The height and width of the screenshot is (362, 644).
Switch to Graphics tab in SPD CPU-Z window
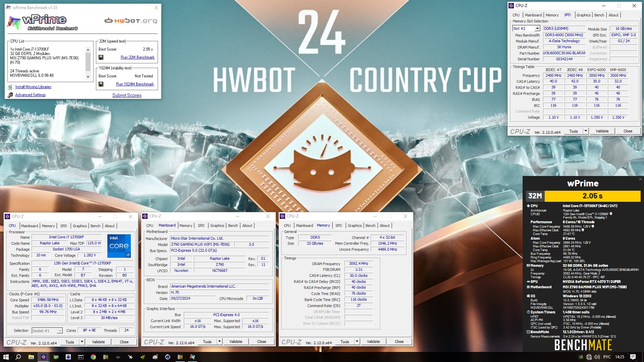pos(583,15)
